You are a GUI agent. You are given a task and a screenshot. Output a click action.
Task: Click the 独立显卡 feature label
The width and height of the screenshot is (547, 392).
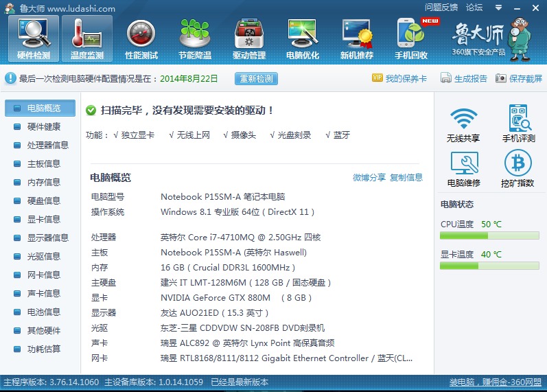(137, 135)
